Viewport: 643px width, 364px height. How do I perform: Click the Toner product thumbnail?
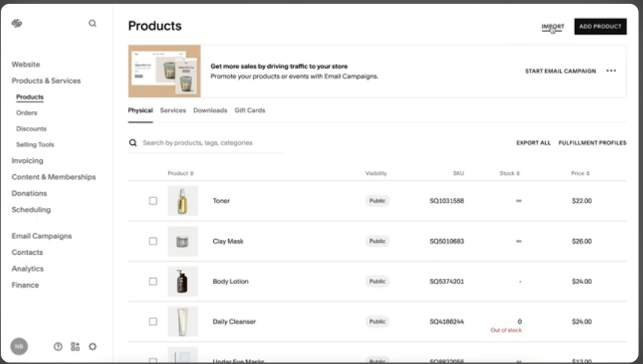point(183,201)
